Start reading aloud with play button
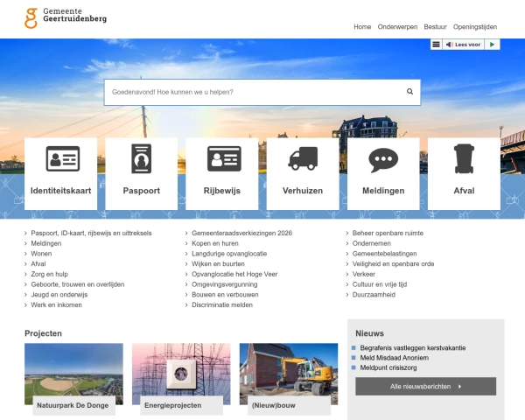The width and height of the screenshot is (525, 420). [492, 45]
